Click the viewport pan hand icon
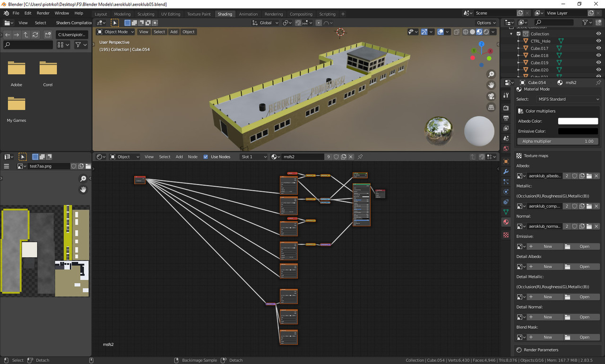 492,85
